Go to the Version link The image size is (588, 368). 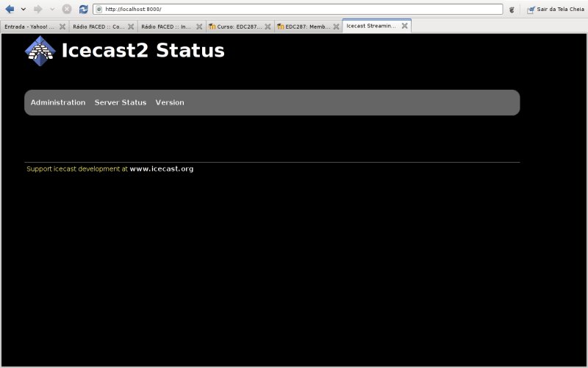point(170,102)
